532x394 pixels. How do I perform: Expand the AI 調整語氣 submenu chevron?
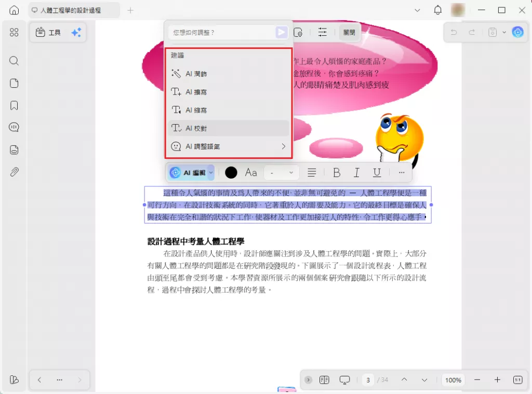[x=284, y=146]
